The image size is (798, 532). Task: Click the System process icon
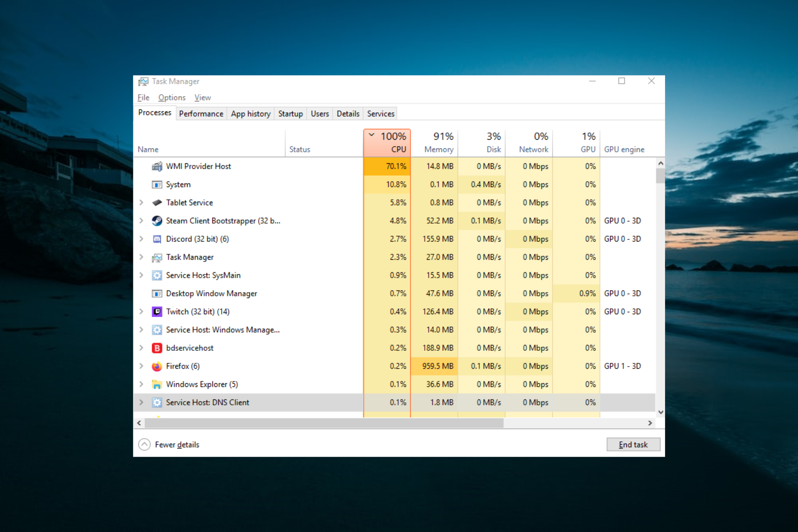pyautogui.click(x=157, y=185)
